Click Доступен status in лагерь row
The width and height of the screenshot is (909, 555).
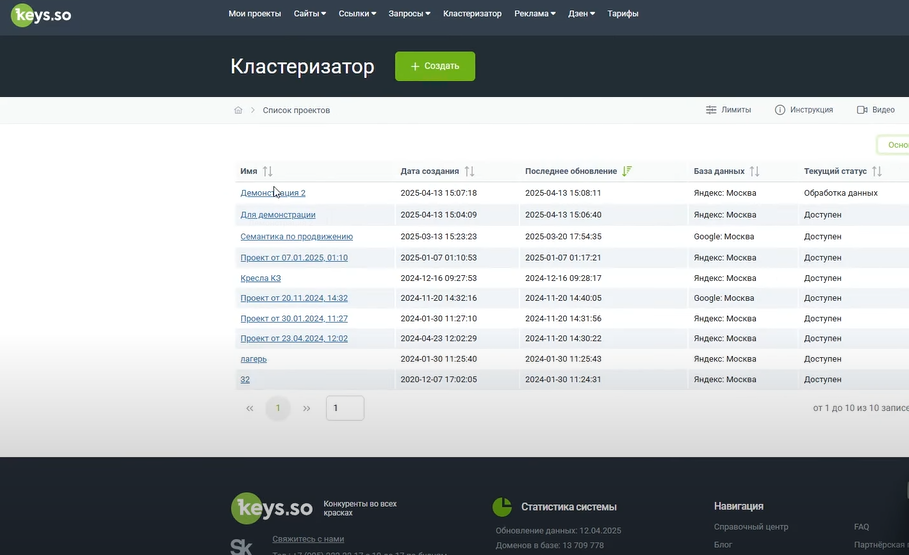[x=822, y=359]
